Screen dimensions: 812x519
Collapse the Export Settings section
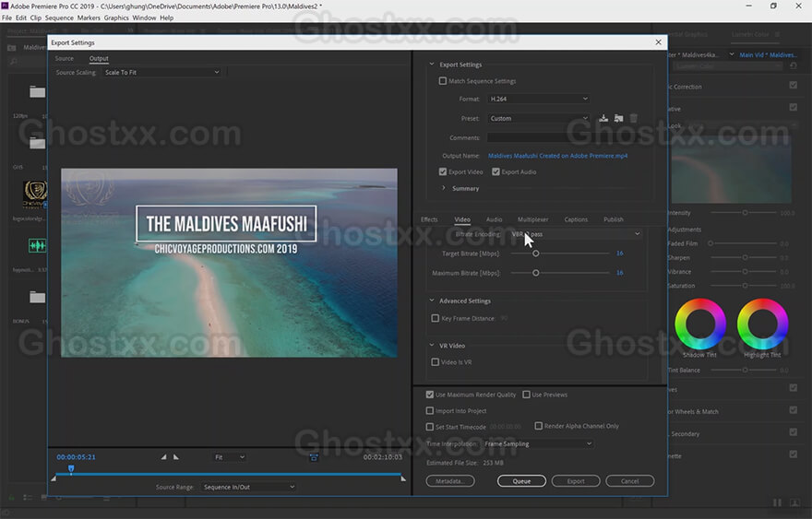[x=432, y=65]
